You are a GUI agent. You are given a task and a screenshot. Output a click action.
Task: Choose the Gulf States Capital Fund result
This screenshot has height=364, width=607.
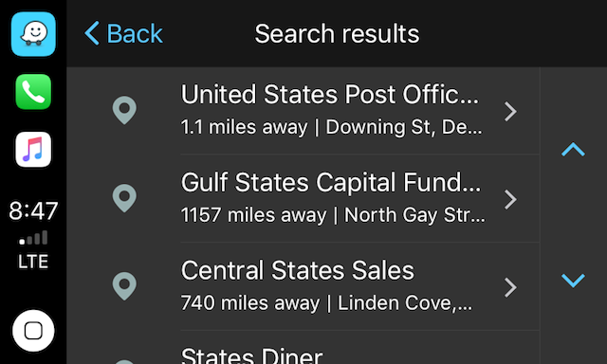[x=303, y=198]
